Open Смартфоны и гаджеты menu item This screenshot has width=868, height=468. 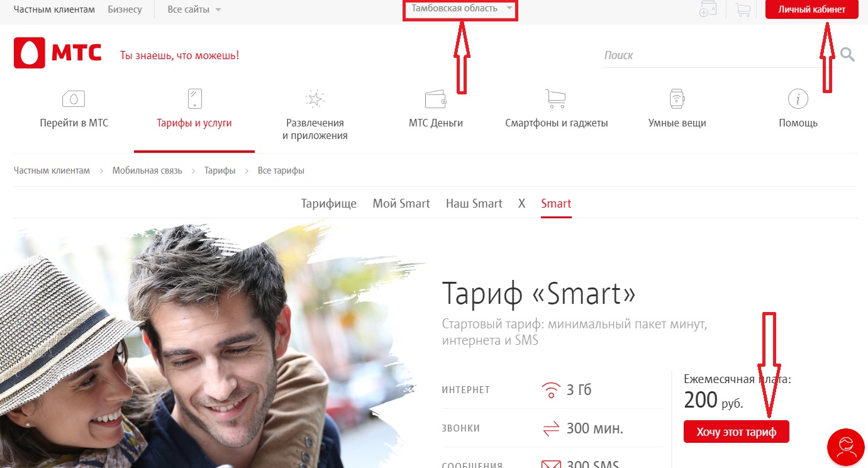(557, 123)
